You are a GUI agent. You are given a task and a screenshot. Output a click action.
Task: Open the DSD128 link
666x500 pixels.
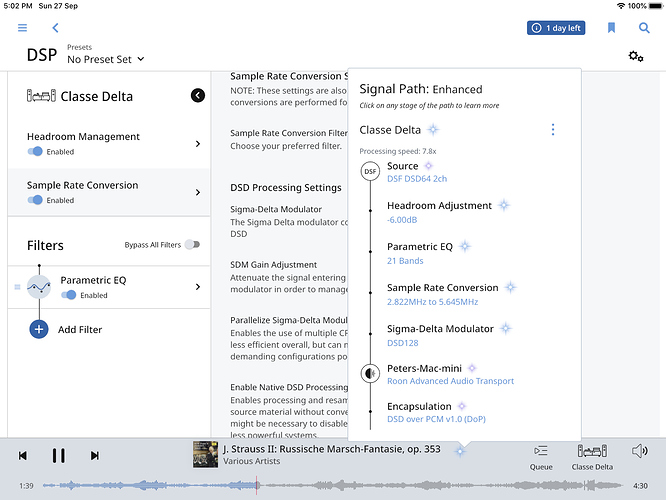coord(402,343)
